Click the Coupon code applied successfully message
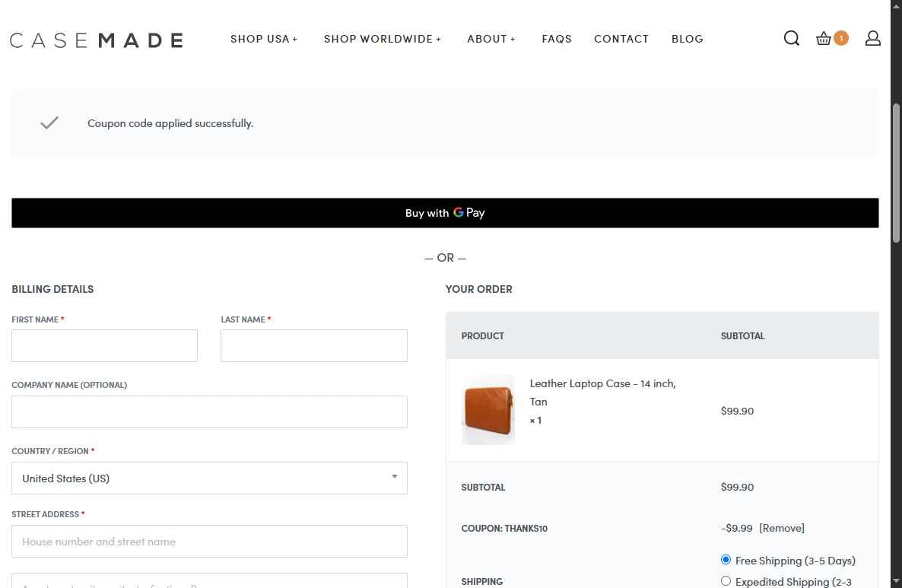The width and height of the screenshot is (902, 588). (170, 123)
